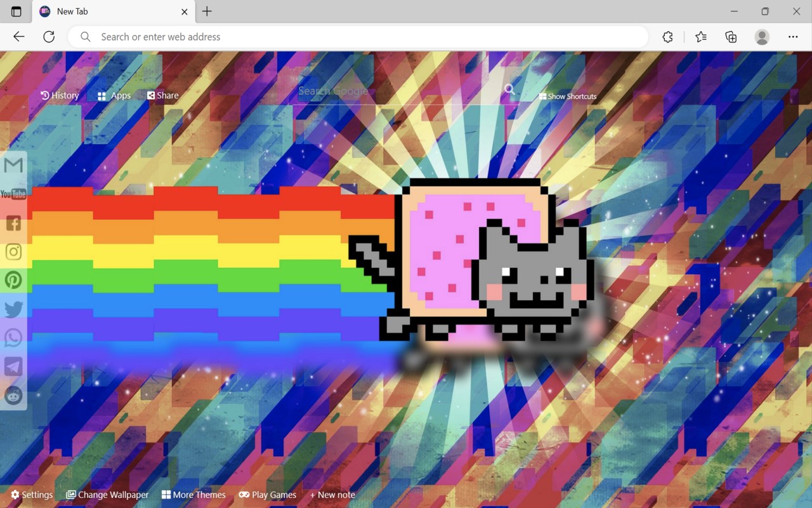Click Change Wallpaper
Viewport: 812px width, 508px height.
(107, 495)
